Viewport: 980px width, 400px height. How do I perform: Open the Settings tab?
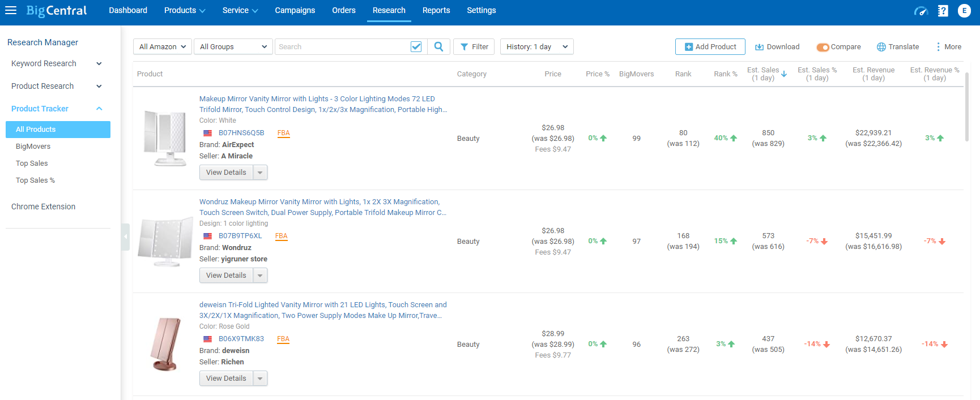pos(482,10)
